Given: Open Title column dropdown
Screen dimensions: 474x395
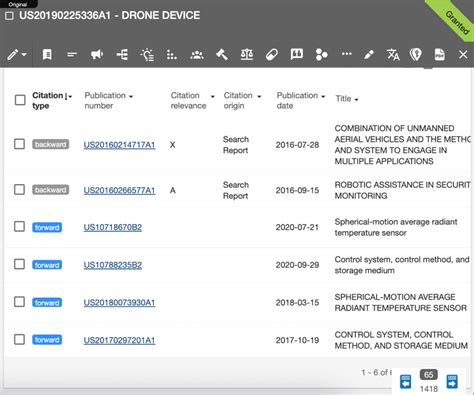Looking at the screenshot, I should click(x=356, y=99).
